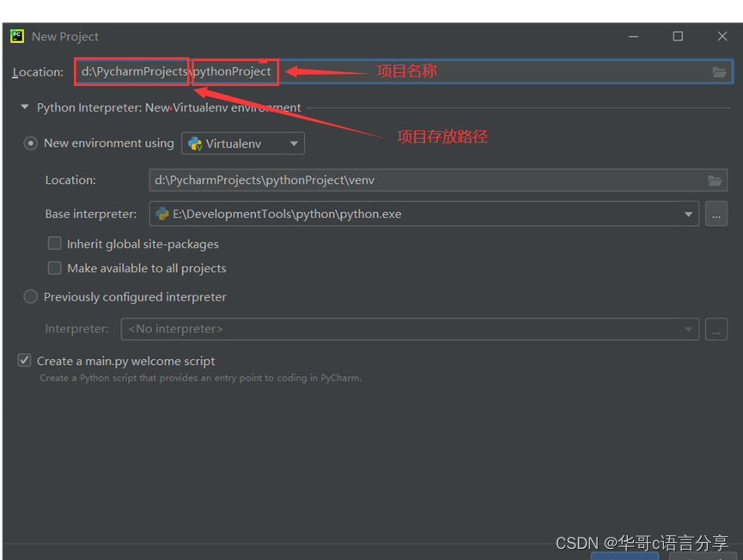Open the Virtualenv environment type dropdown
The width and height of the screenshot is (743, 560).
(x=242, y=143)
